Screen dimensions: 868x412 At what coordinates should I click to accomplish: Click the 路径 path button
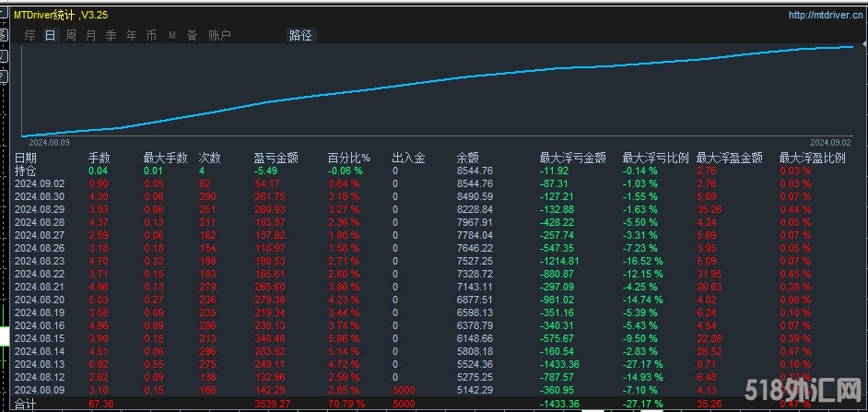[300, 35]
